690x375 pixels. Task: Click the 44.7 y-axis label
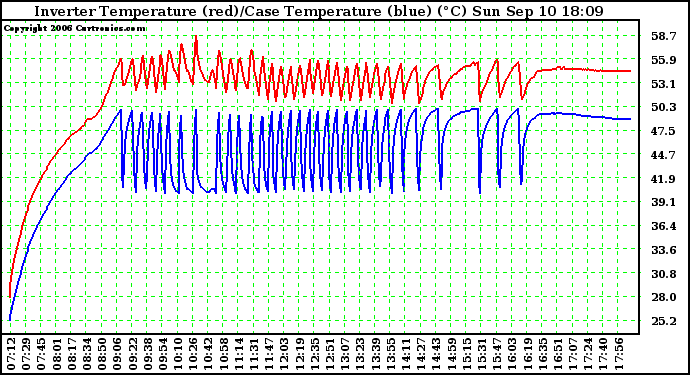click(x=664, y=155)
